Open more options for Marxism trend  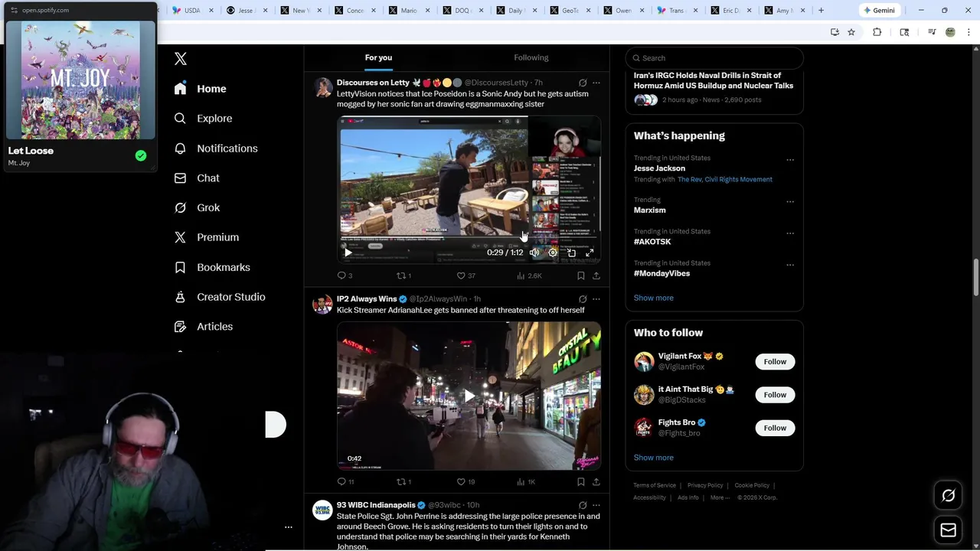(x=790, y=202)
